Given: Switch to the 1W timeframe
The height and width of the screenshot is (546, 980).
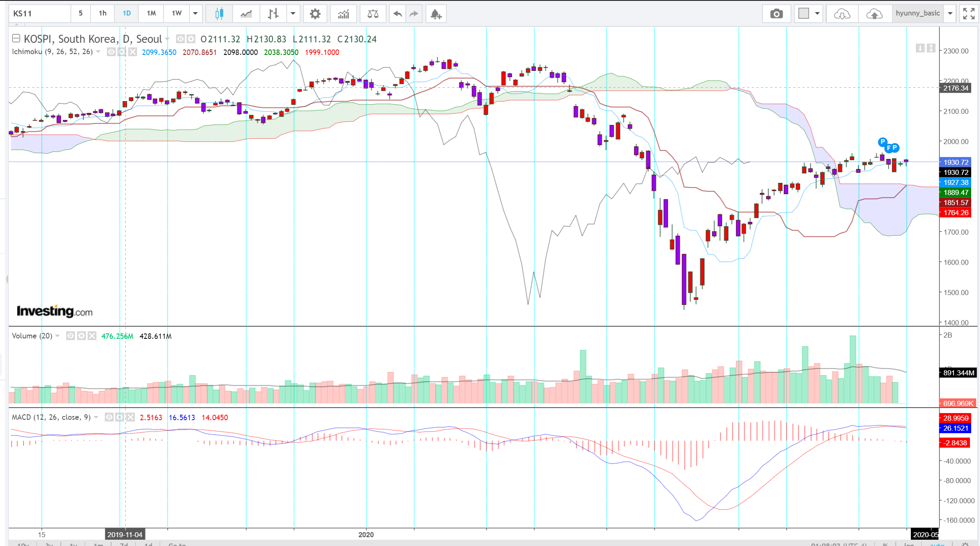Looking at the screenshot, I should (176, 13).
